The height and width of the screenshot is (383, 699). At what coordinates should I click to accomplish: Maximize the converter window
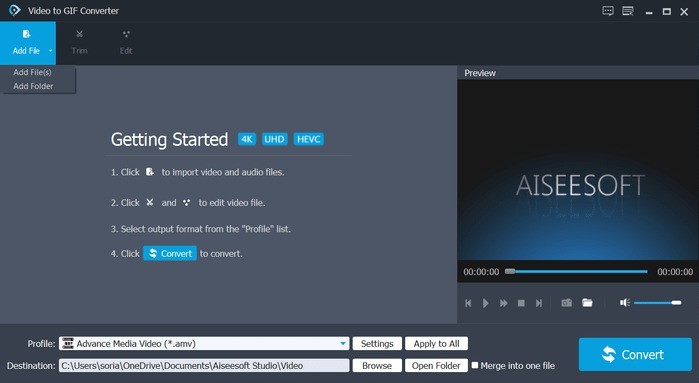click(x=667, y=12)
